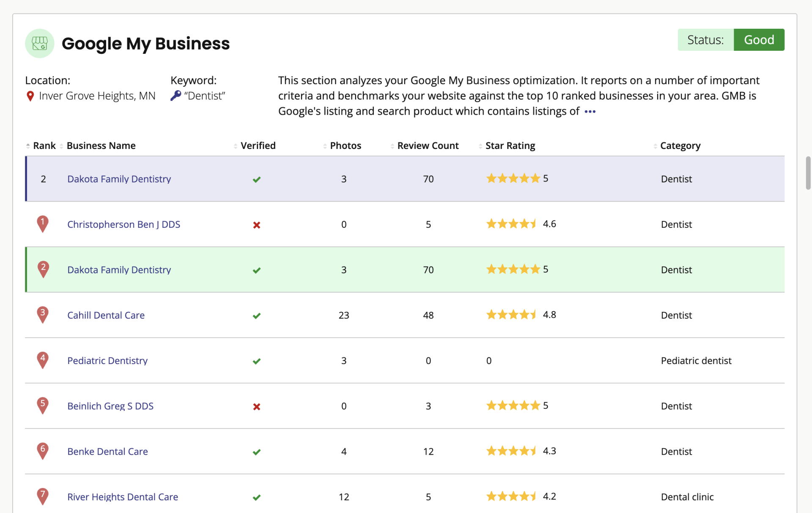Click the “Dentist” keyword text
Screen dimensions: 812x513
(205, 96)
